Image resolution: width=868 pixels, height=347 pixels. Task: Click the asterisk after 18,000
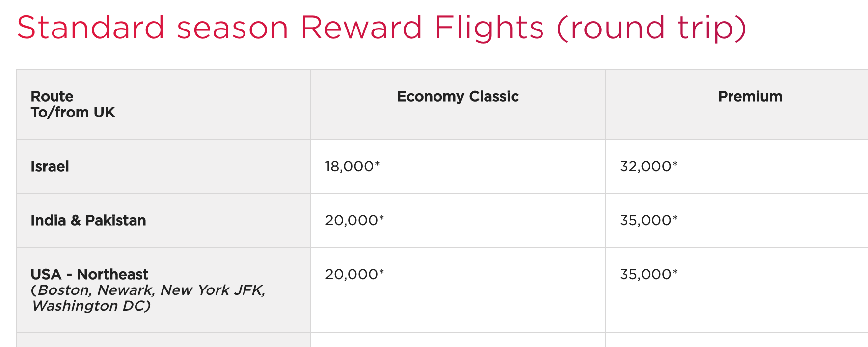coord(378,164)
